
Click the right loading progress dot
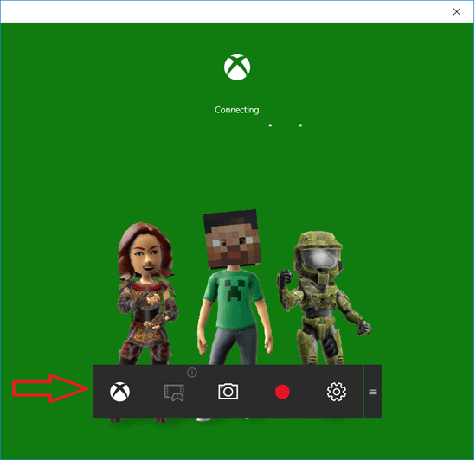[300, 125]
